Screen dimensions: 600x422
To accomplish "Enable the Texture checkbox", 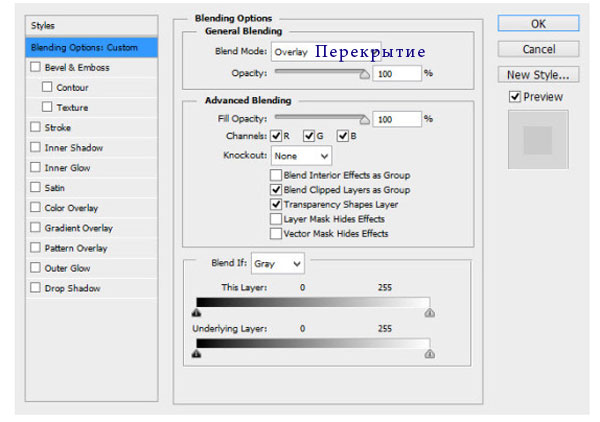I will click(x=47, y=107).
